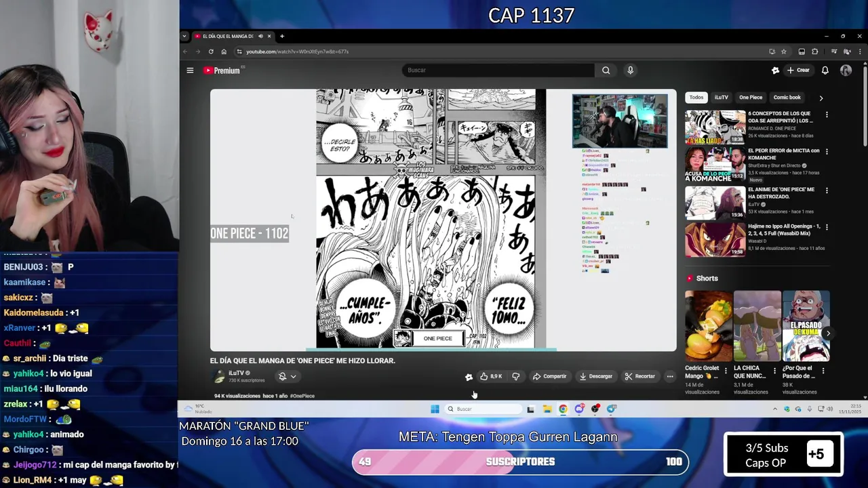Image resolution: width=868 pixels, height=488 pixels.
Task: Select the Comic book filter chip
Action: 787,98
